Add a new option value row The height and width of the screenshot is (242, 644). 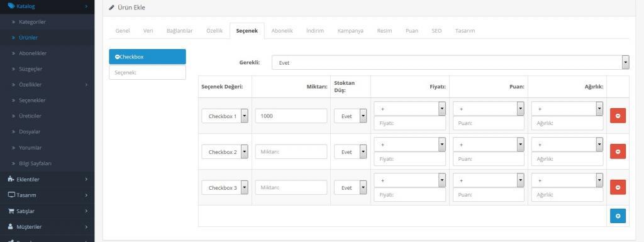coord(618,216)
